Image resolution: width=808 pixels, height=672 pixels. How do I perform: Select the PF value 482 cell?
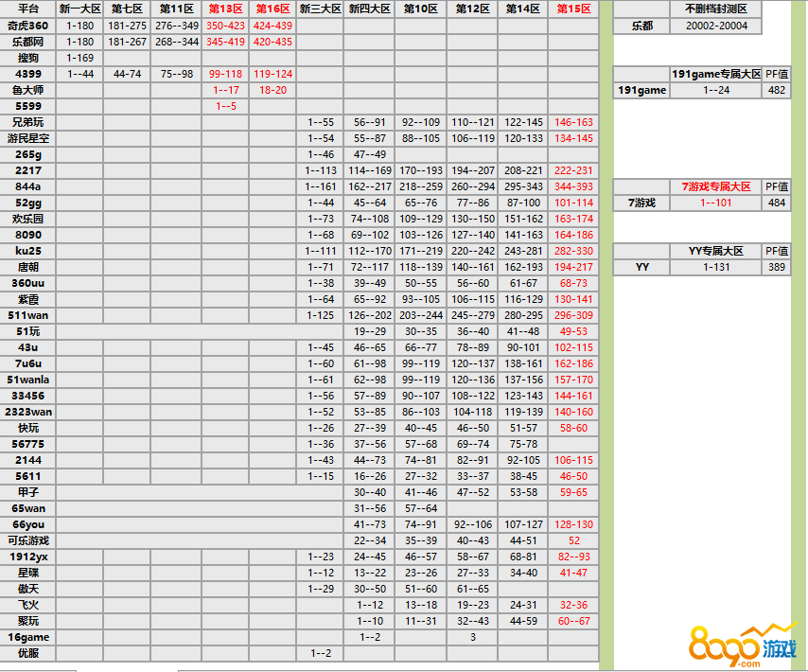pos(777,90)
